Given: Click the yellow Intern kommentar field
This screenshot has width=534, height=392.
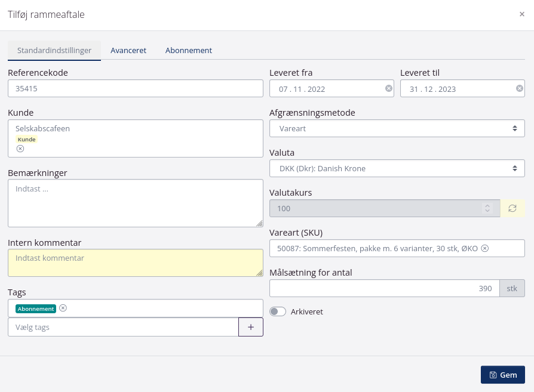Looking at the screenshot, I should (x=136, y=263).
